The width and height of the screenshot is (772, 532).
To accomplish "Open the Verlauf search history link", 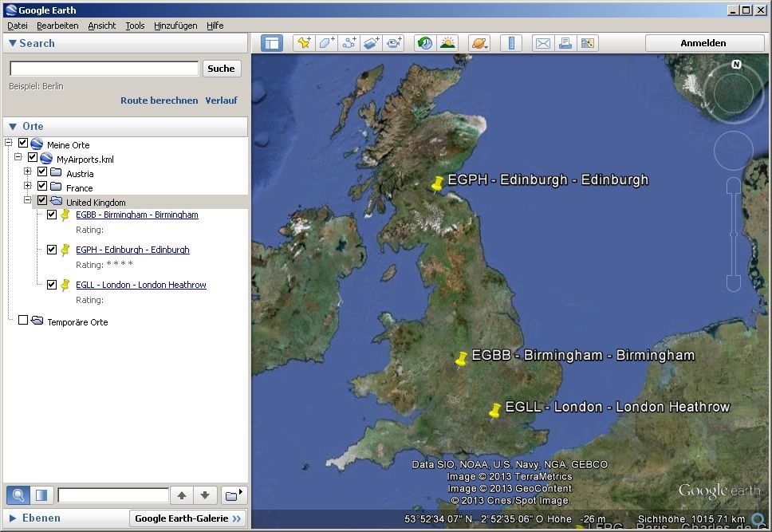I will pos(221,100).
